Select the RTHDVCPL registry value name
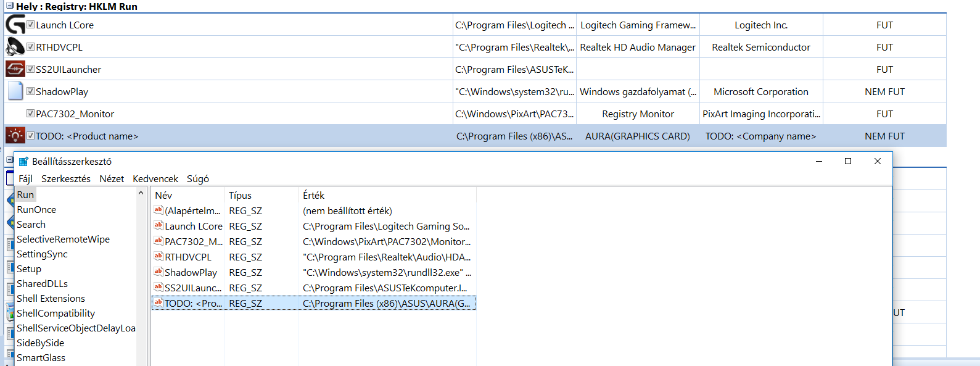The width and height of the screenshot is (980, 366). (x=188, y=257)
